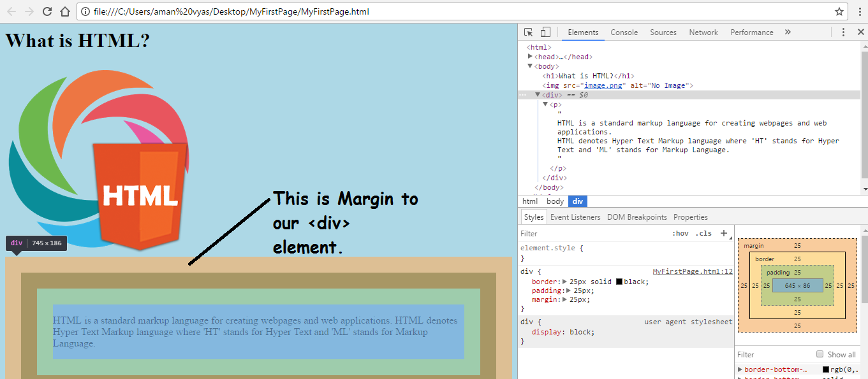Select the 645 × 86 content box in box model
Screen dimensions: 868x379
pos(797,286)
